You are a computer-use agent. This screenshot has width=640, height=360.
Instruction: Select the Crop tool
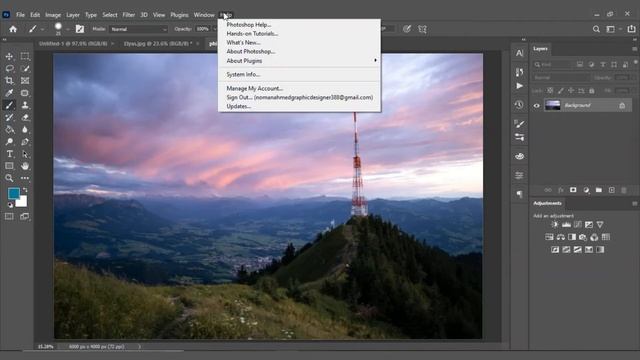[x=9, y=80]
